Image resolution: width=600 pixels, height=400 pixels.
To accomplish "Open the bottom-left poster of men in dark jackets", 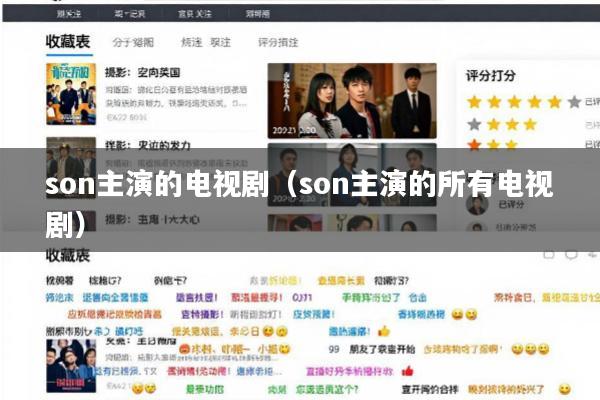I will point(71,366).
